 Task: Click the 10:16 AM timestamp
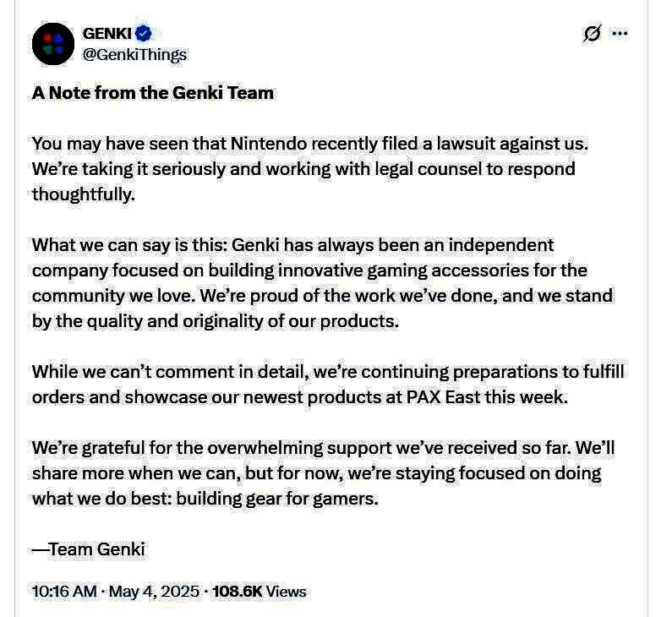[x=64, y=592]
